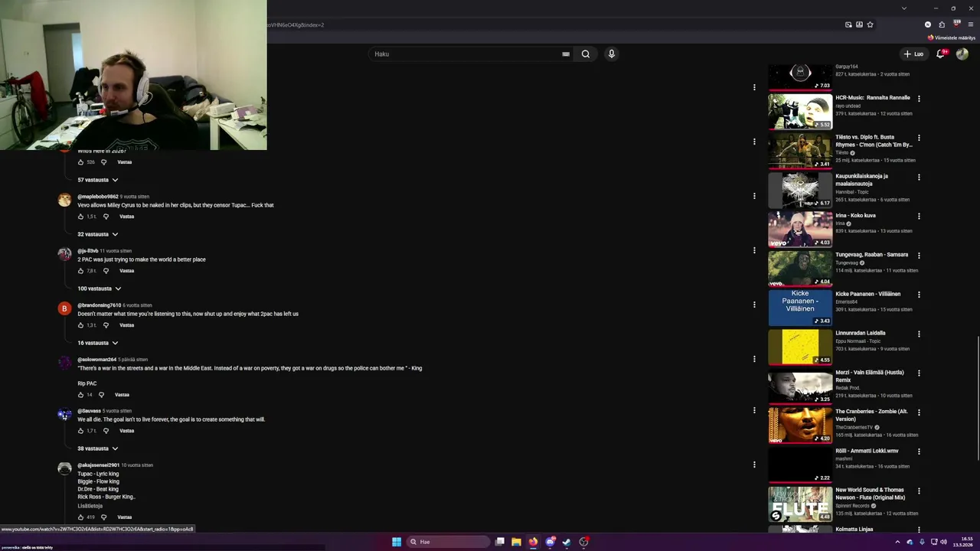This screenshot has width=980, height=551.
Task: Start voice search with the microphone icon
Action: (x=611, y=54)
